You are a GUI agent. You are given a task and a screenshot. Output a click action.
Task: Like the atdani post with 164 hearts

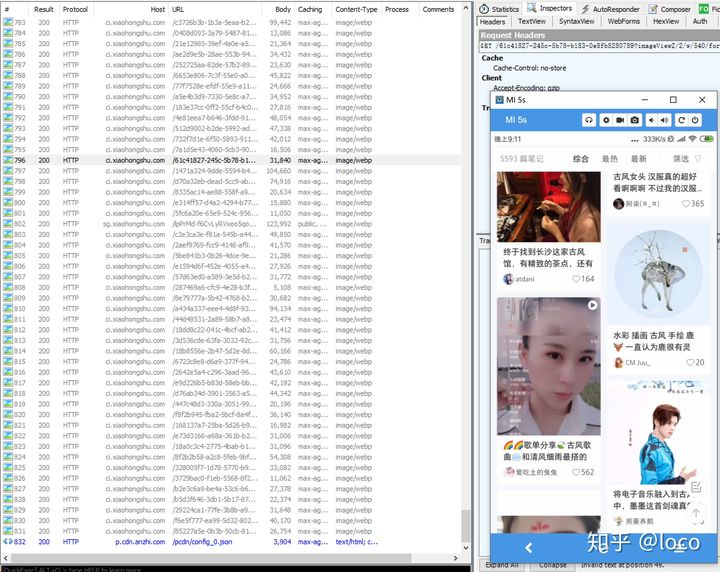[x=576, y=279]
